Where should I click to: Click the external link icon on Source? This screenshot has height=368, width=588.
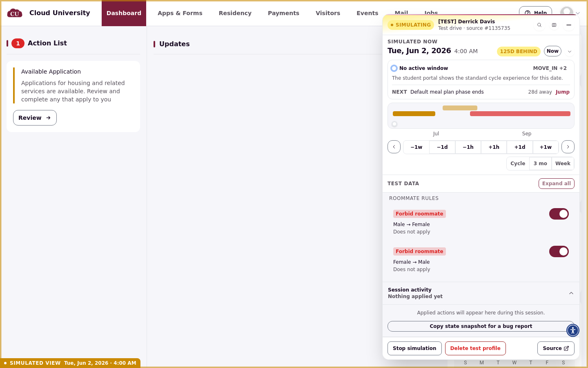[566, 348]
